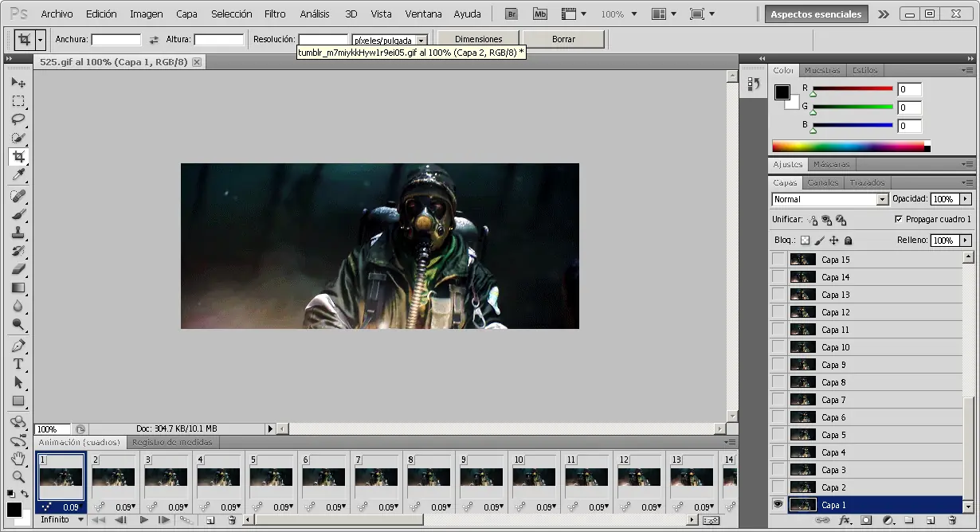This screenshot has width=980, height=532.
Task: Select the Dodge tool
Action: (18, 324)
